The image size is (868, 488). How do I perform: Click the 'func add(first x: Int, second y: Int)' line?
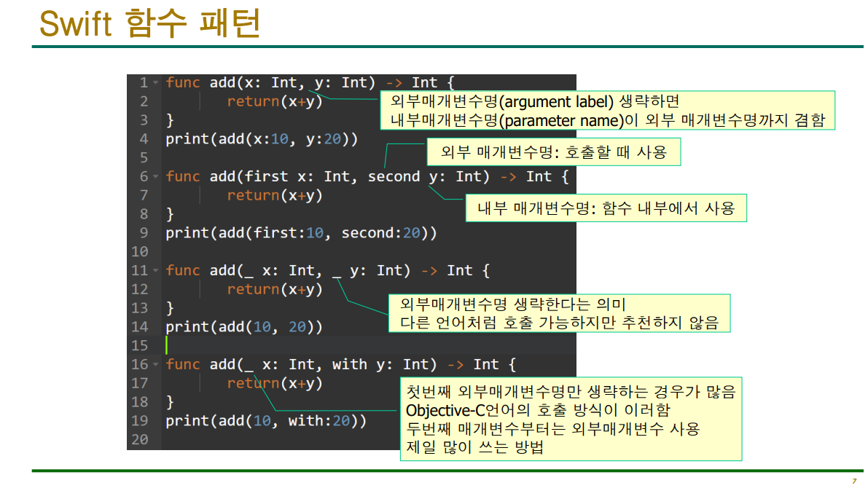367,177
